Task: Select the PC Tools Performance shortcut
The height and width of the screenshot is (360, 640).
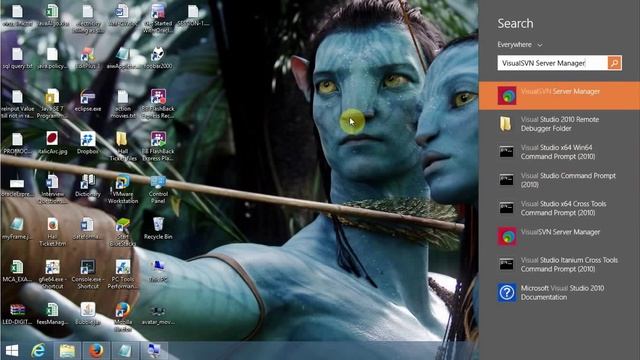Action: [x=122, y=274]
